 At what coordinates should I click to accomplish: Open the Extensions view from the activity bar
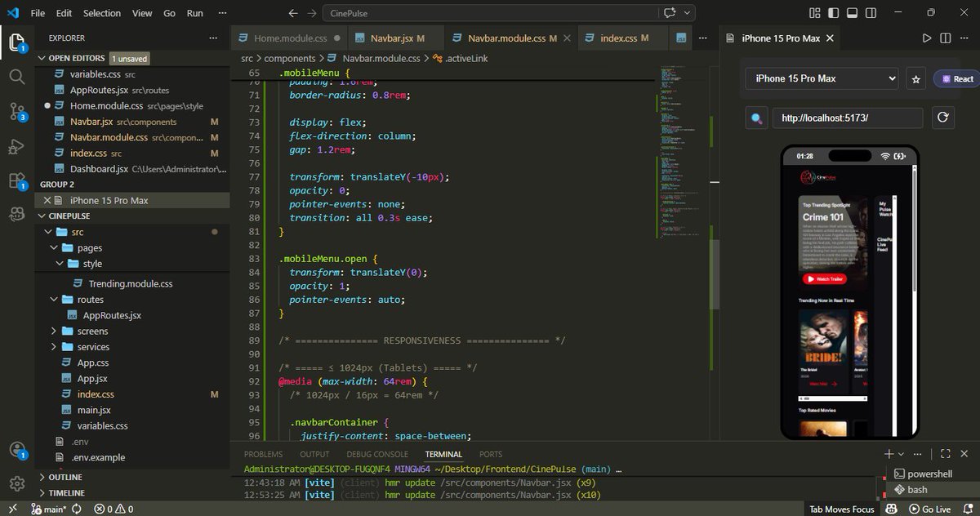click(16, 182)
